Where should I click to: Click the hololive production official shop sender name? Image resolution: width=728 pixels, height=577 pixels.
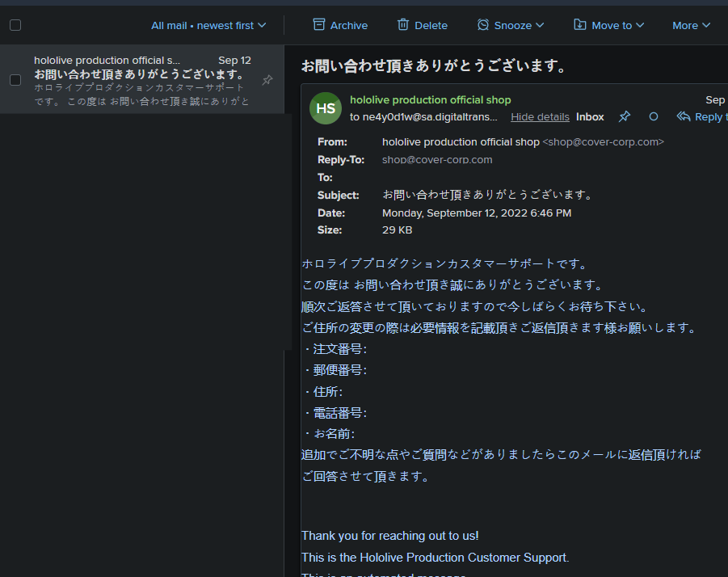431,99
